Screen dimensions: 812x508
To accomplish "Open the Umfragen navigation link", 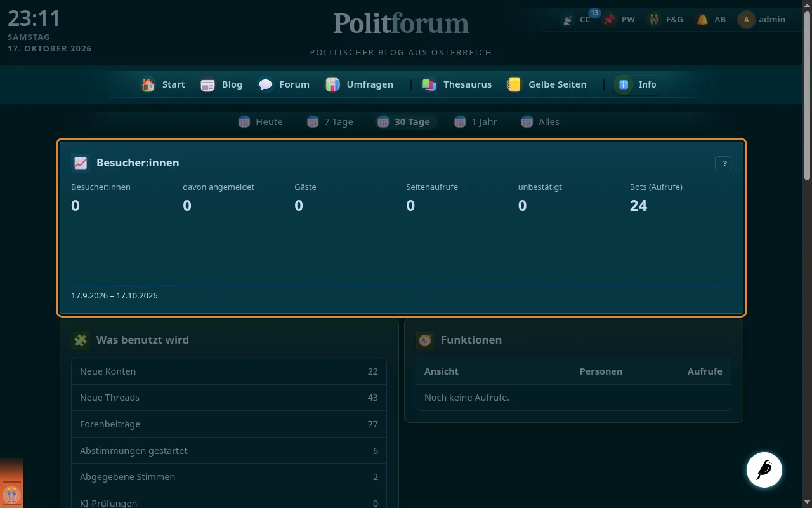I will (x=360, y=84).
